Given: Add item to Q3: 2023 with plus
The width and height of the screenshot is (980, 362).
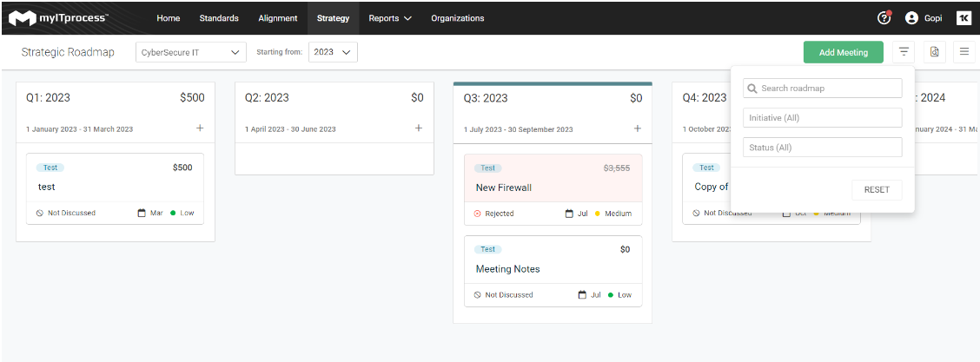Looking at the screenshot, I should (638, 128).
